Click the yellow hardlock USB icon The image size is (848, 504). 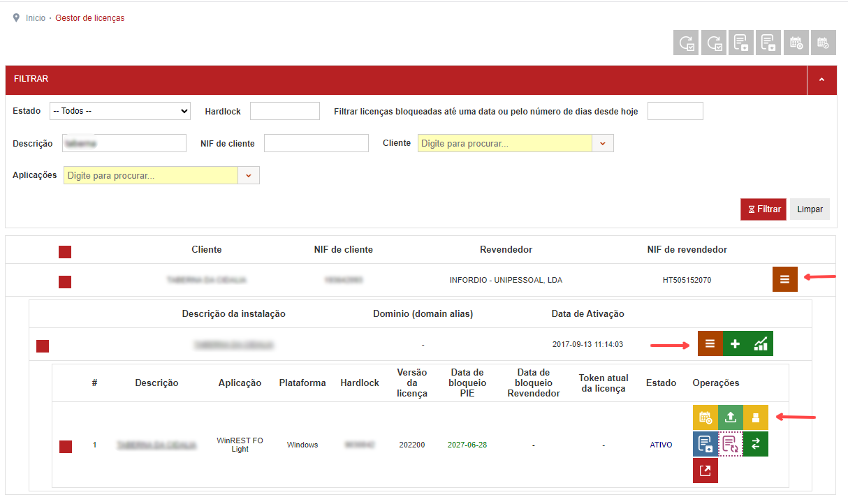click(x=756, y=417)
